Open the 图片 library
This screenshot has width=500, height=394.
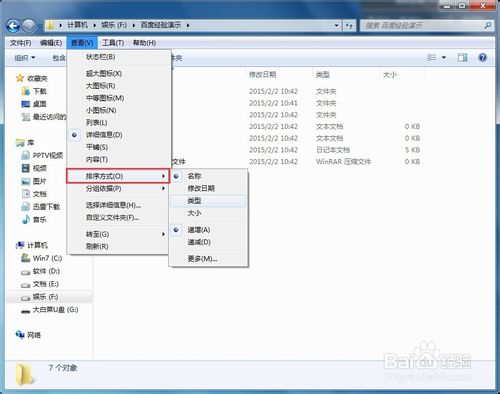pos(34,181)
